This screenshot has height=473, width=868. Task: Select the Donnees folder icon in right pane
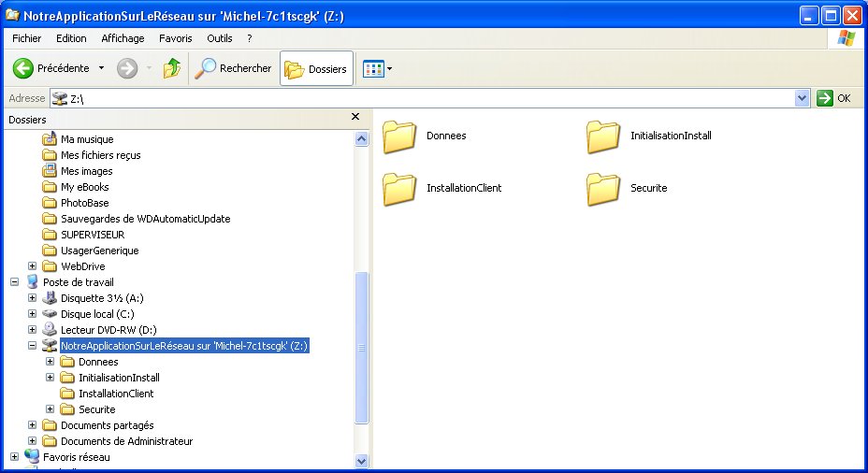coord(399,136)
